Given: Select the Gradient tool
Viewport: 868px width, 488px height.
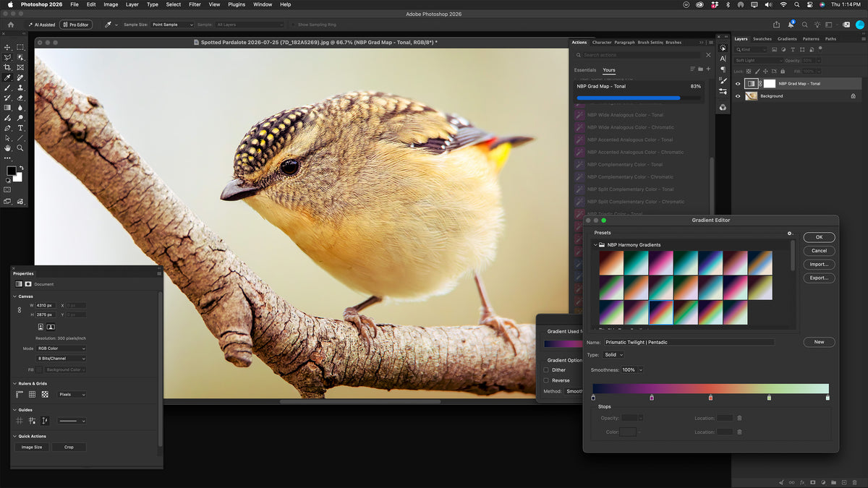Looking at the screenshot, I should click(8, 108).
